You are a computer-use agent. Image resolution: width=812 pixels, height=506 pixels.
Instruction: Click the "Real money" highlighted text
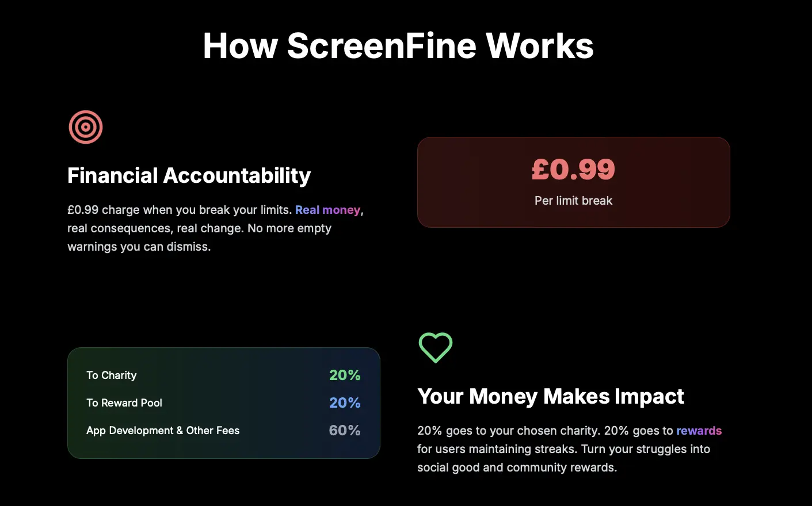tap(327, 210)
